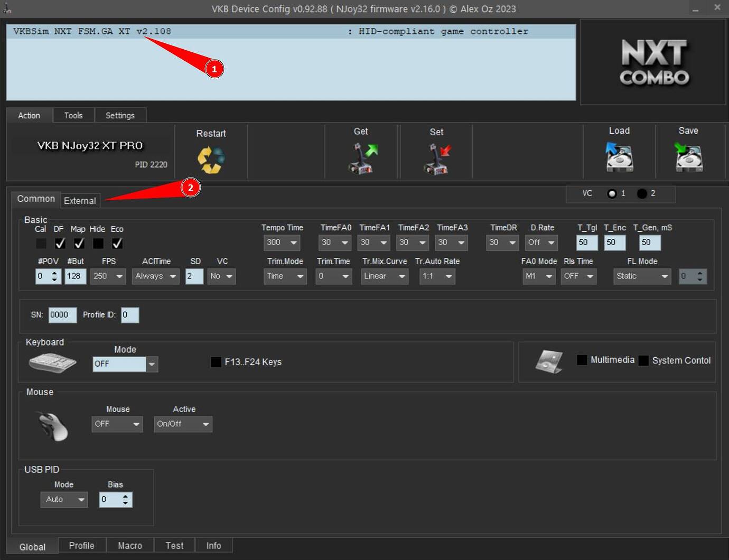This screenshot has width=729, height=560.
Task: Click the Keyboard icon in Keyboard section
Action: pos(51,362)
